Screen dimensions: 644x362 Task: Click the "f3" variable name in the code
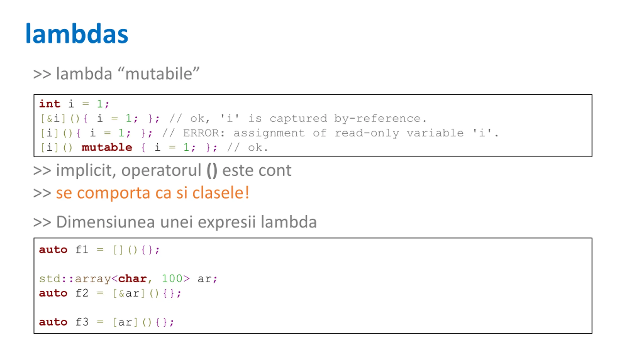click(x=82, y=322)
